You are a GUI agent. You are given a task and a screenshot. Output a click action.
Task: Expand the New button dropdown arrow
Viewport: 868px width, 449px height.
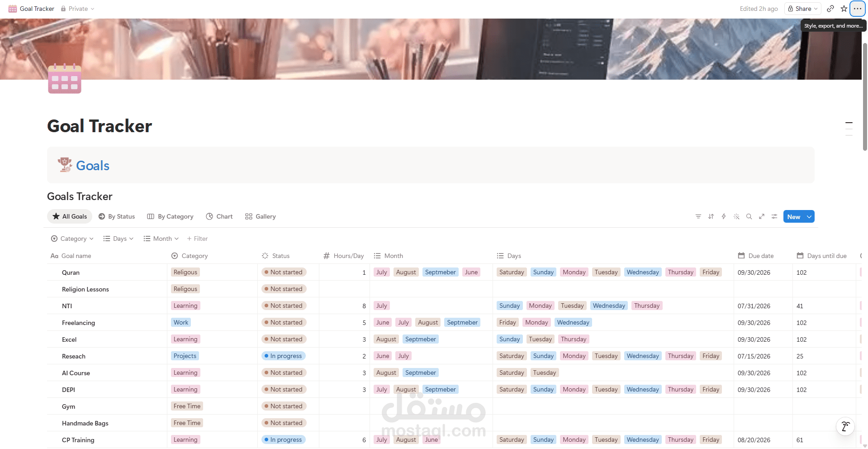(x=809, y=217)
